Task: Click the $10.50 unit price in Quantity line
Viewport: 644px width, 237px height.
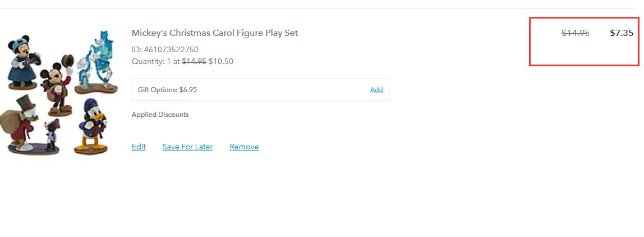Action: [x=221, y=62]
